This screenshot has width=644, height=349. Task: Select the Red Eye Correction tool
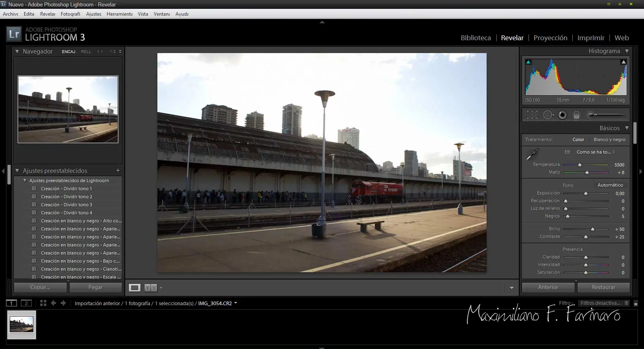pyautogui.click(x=562, y=115)
